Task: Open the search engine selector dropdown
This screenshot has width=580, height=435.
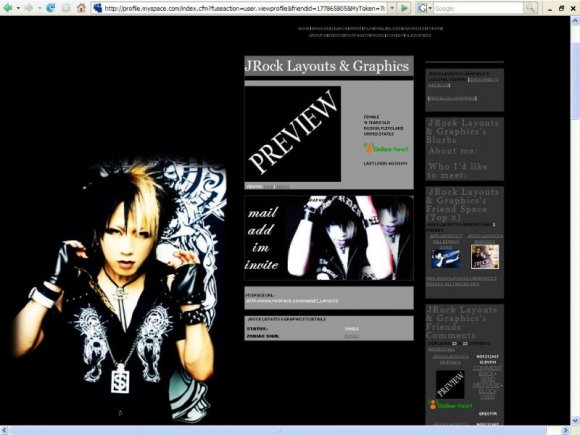Action: [430, 8]
